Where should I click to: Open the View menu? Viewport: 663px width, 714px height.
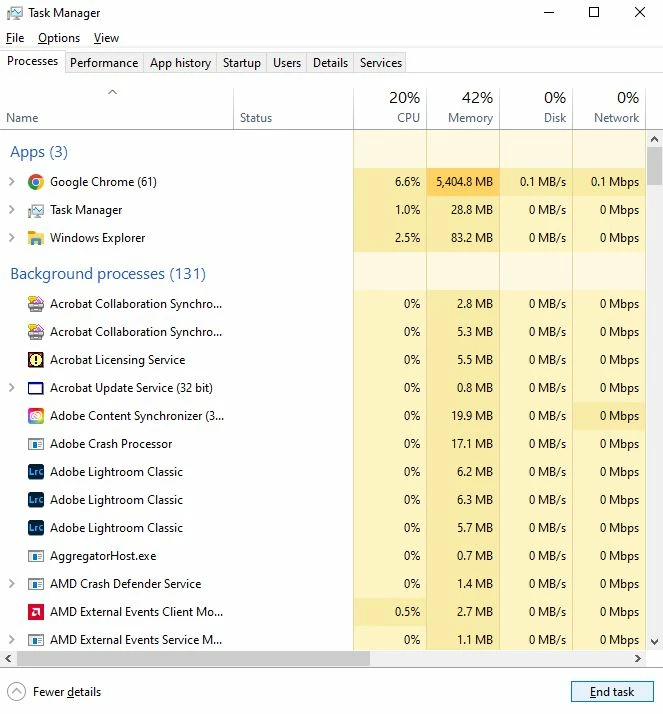click(x=106, y=38)
